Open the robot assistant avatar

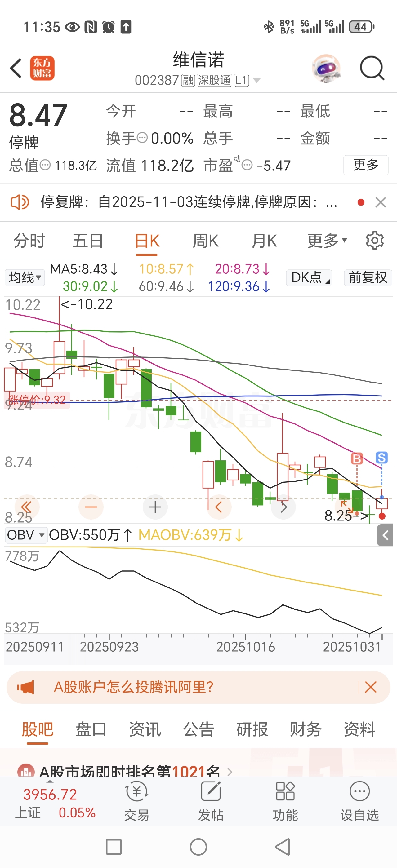click(x=326, y=68)
